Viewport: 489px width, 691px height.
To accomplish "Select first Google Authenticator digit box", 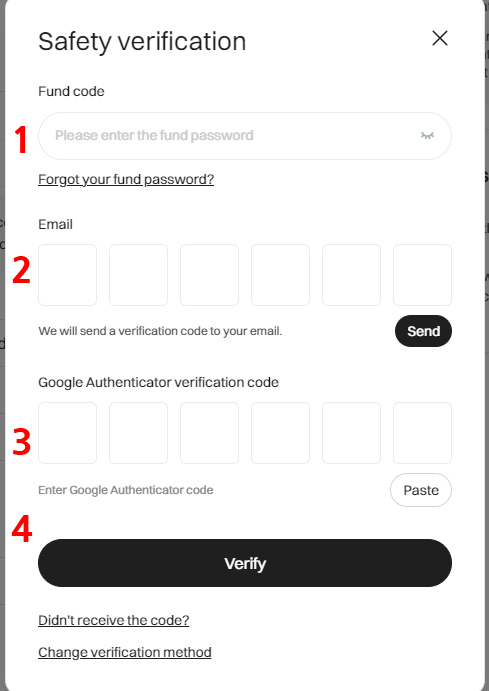I will (67, 433).
